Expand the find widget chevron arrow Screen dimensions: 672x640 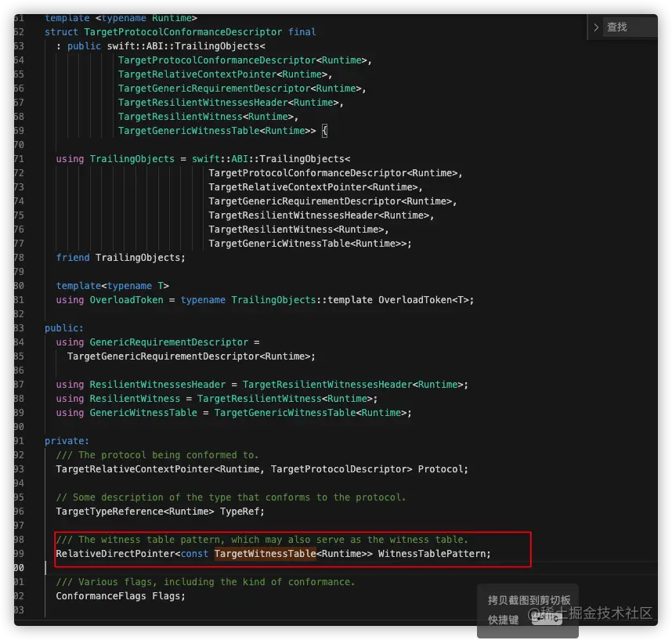coord(596,27)
